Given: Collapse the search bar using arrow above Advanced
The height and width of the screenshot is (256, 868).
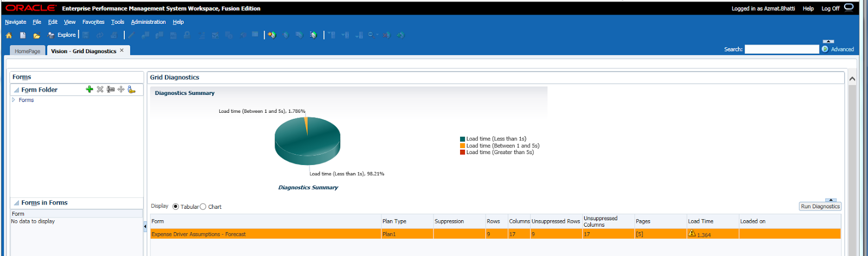Looking at the screenshot, I should [x=828, y=41].
